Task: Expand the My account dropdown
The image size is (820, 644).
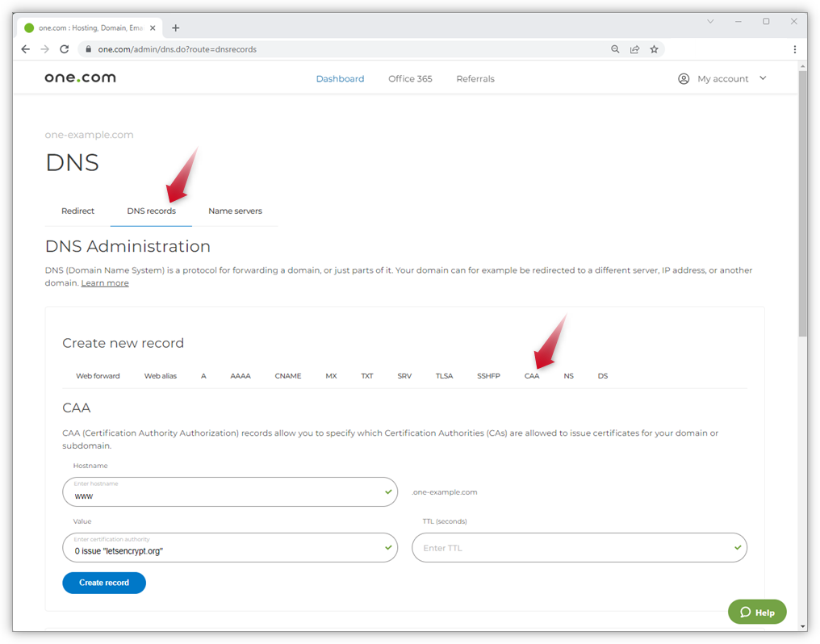Action: pyautogui.click(x=722, y=79)
